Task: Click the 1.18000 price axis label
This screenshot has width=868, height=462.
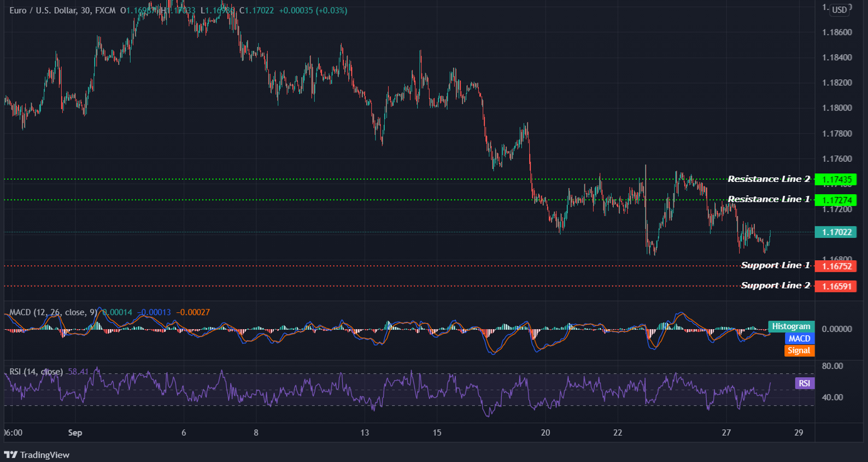Action: 837,108
